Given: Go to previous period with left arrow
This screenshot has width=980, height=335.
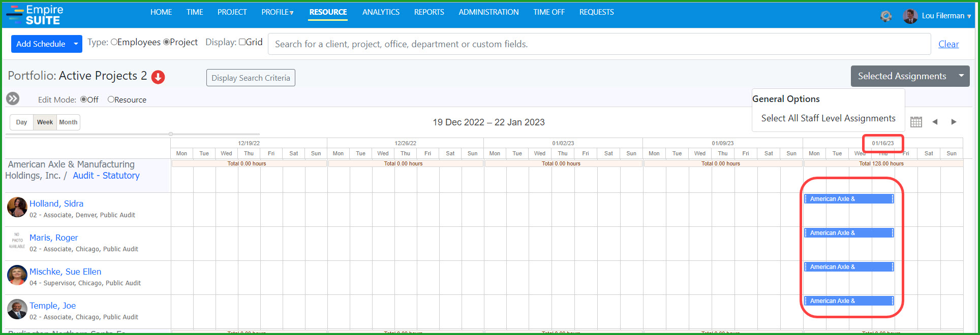Looking at the screenshot, I should point(935,122).
